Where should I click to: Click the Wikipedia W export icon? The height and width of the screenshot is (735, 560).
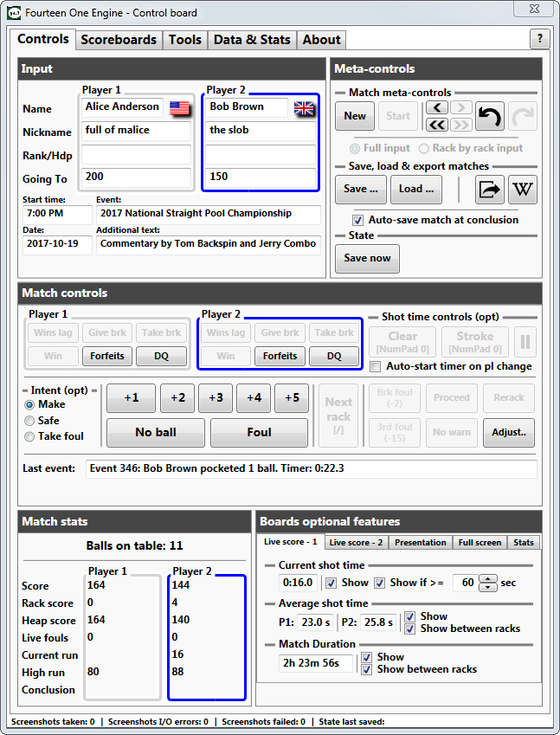pos(522,189)
